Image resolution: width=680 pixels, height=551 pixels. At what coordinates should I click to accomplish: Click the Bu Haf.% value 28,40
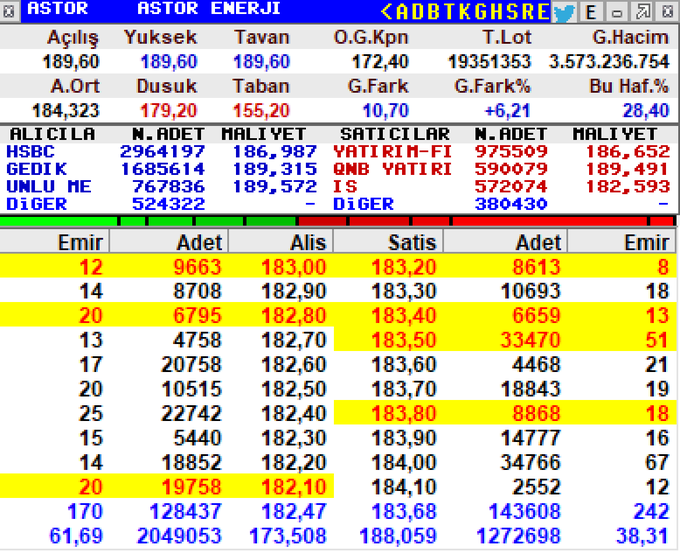click(647, 111)
